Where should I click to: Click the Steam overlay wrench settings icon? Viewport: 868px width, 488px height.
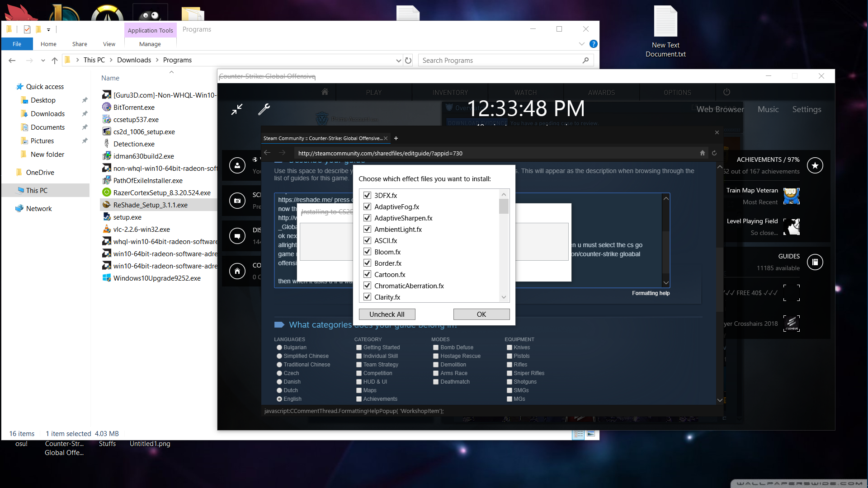[x=264, y=109]
